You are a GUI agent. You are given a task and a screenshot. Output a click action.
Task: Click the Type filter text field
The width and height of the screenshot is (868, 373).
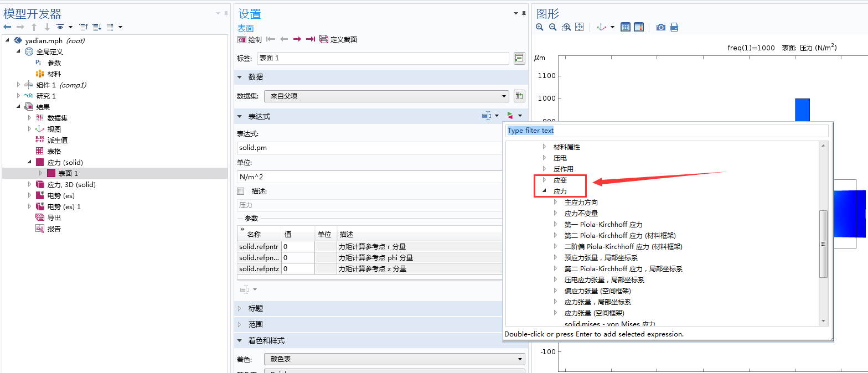[666, 131]
